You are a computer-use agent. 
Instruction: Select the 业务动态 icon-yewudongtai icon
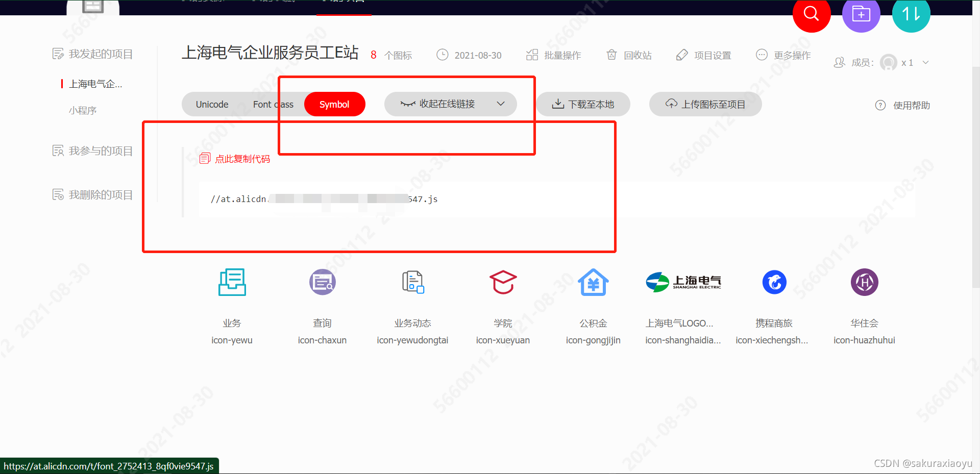pos(413,282)
